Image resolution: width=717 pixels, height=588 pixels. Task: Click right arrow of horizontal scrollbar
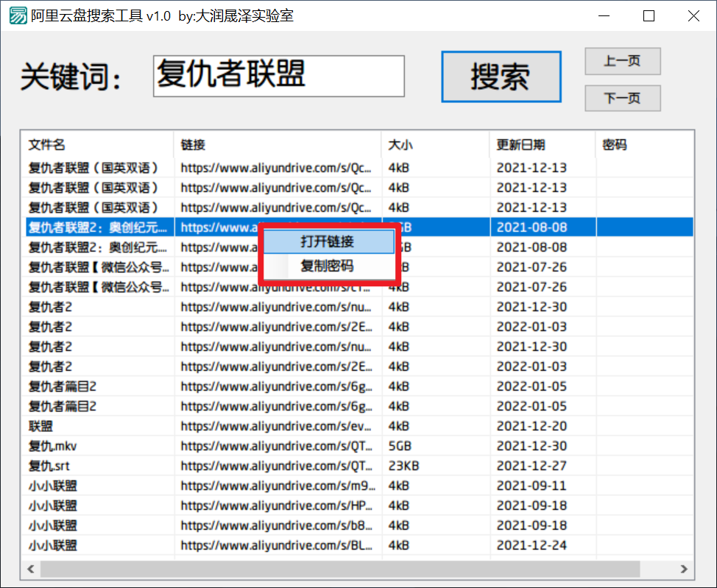point(684,569)
